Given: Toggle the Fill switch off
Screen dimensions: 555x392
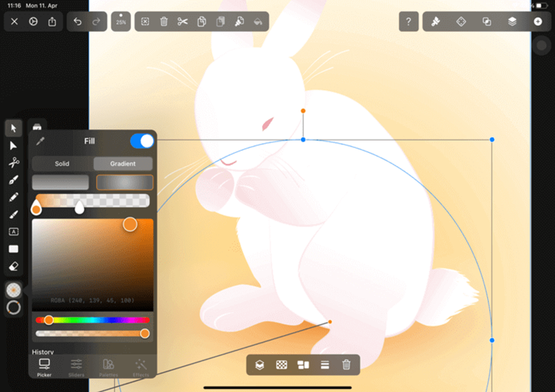Looking at the screenshot, I should (142, 141).
